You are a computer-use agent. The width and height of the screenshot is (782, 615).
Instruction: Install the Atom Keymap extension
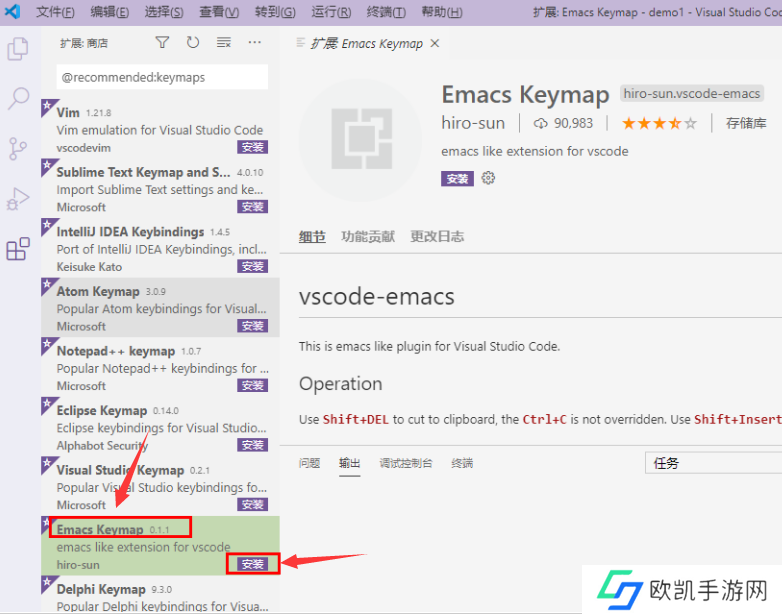click(x=252, y=326)
